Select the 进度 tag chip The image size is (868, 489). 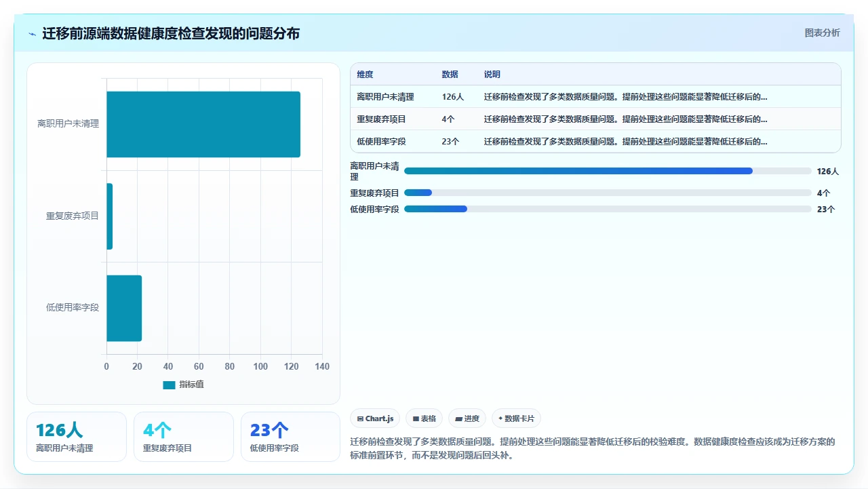[467, 418]
